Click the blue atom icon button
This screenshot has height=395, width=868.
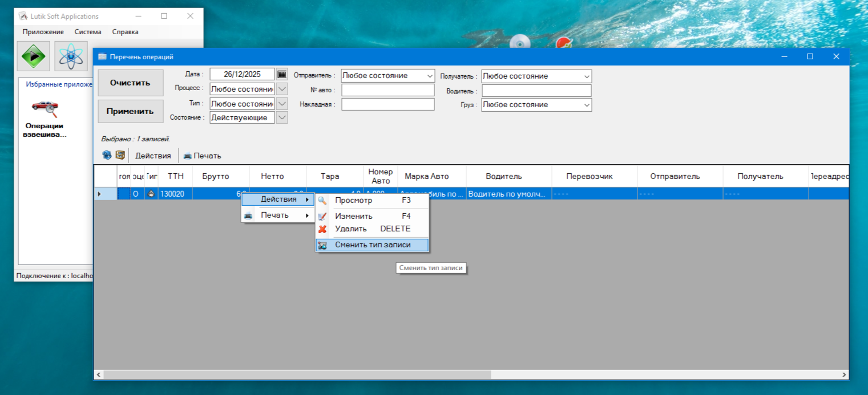pos(71,56)
